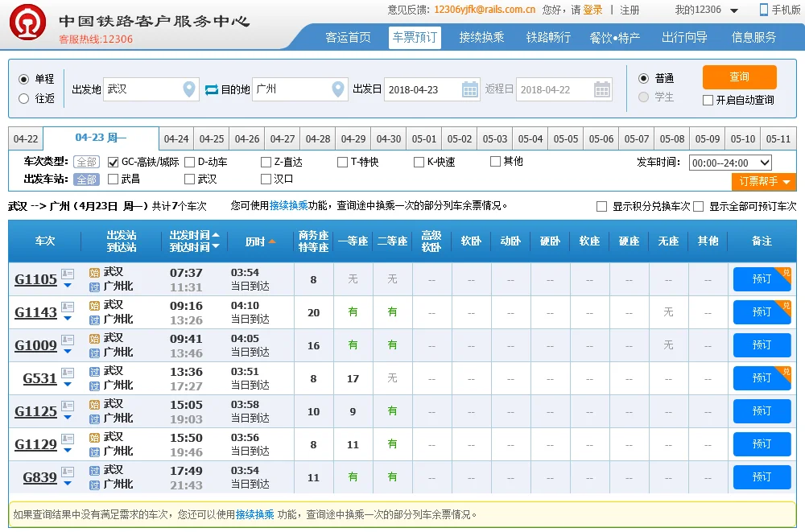This screenshot has width=805, height=532.
Task: Click inside the 武汉 departure input field
Action: click(145, 89)
